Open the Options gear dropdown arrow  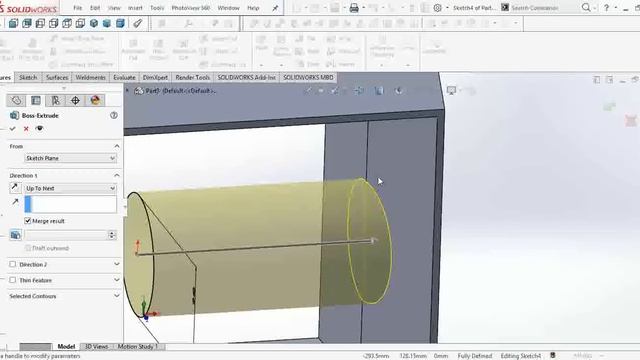[447, 8]
